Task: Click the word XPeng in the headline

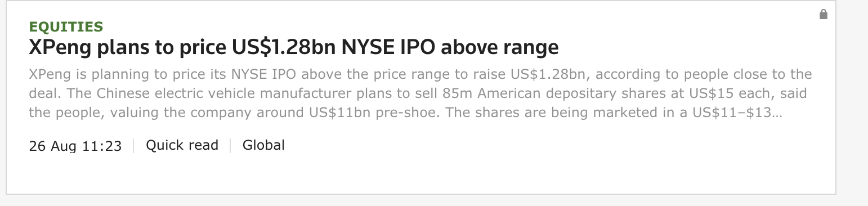Action: 60,47
